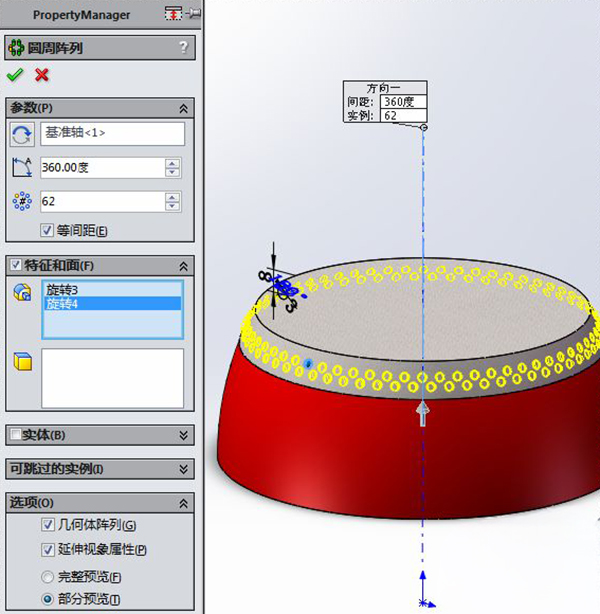Click the upward direction arrow handle on model
Viewport: 600px width, 614px height.
(x=423, y=414)
